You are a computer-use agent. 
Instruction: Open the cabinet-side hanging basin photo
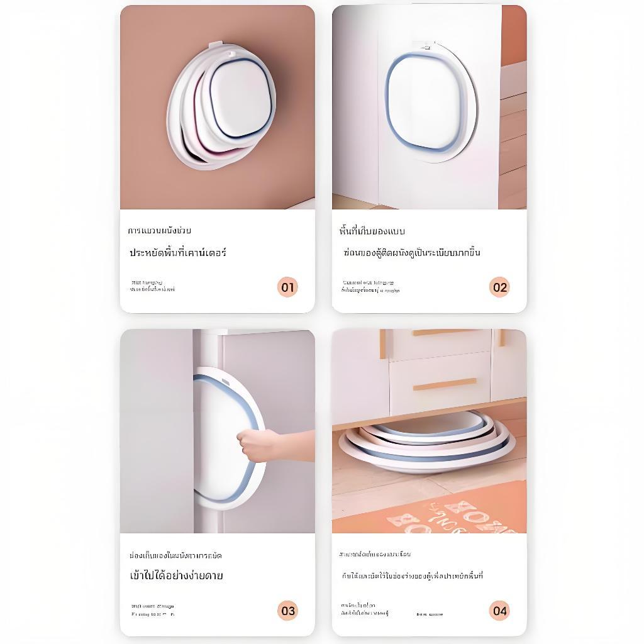click(429, 107)
